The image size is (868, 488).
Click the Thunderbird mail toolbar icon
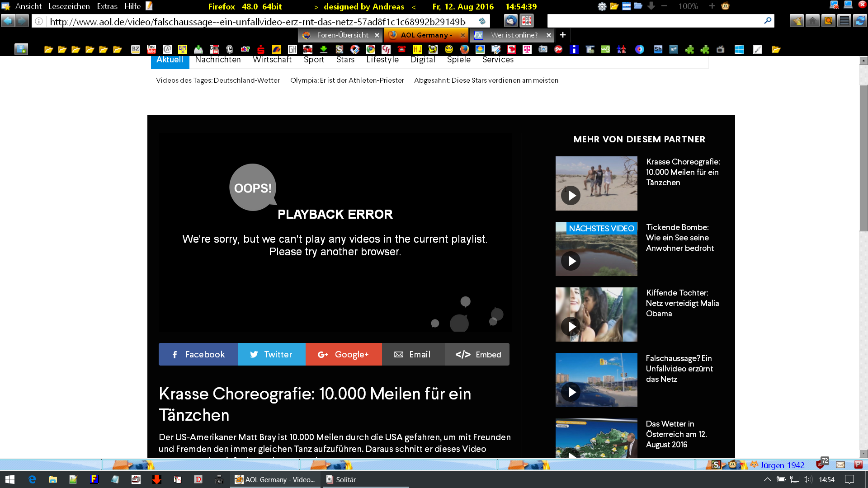click(511, 21)
